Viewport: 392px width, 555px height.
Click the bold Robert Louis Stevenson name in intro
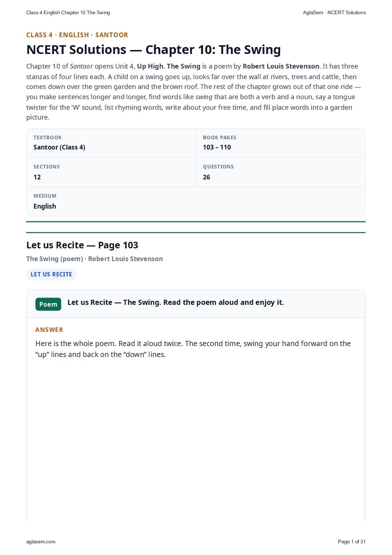tap(281, 66)
